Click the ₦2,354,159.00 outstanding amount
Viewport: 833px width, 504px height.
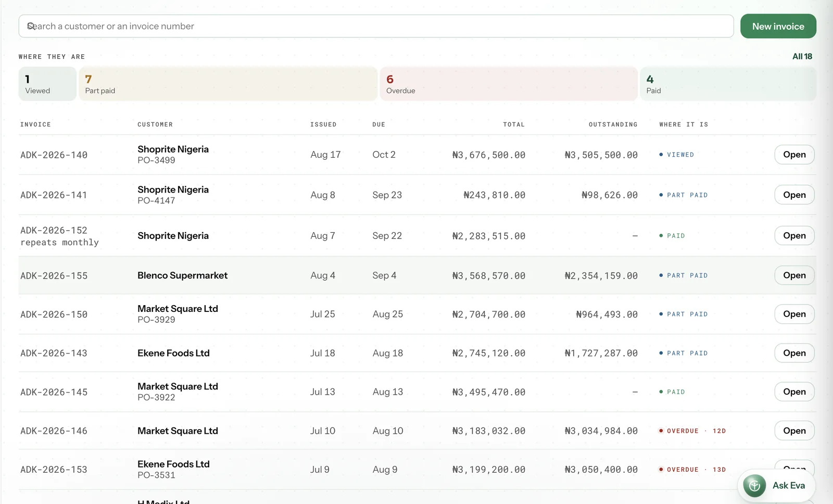(x=601, y=275)
